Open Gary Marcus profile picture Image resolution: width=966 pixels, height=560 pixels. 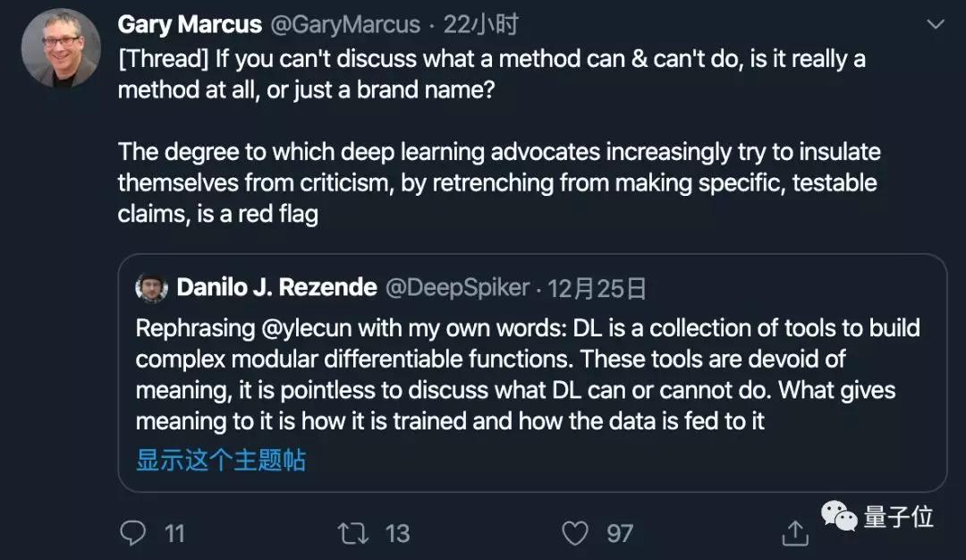pyautogui.click(x=61, y=48)
